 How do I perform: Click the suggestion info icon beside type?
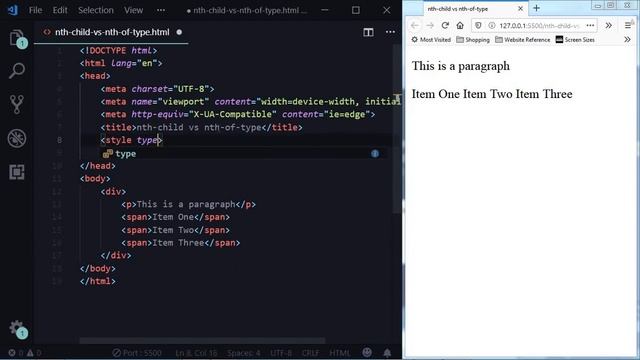(x=375, y=153)
